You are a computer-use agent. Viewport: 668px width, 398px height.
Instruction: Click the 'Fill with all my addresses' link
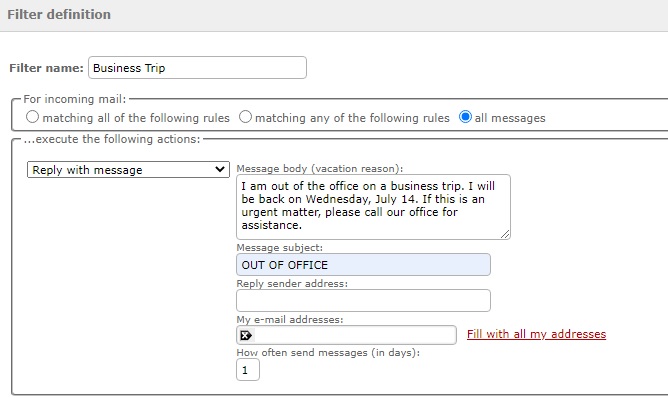[536, 334]
